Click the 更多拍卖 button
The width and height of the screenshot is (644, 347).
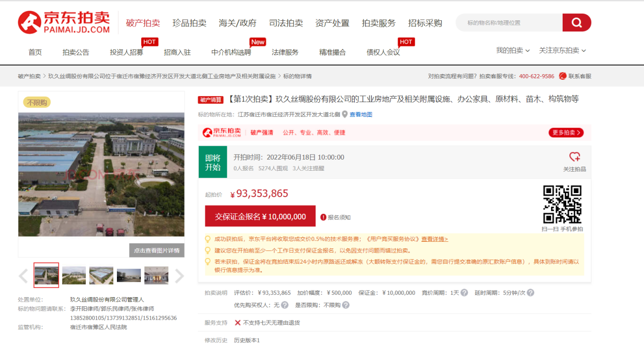coord(566,133)
